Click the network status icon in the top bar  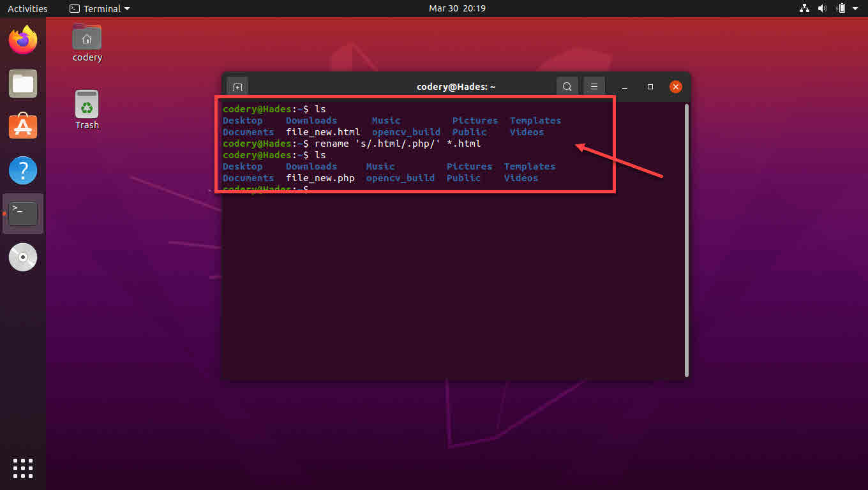pos(804,8)
